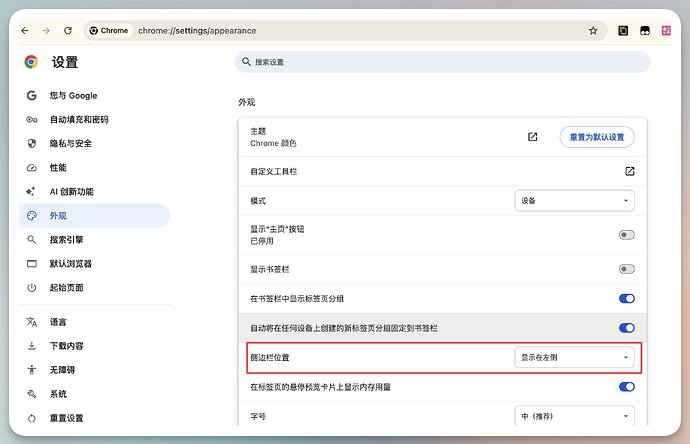Screen dimensions: 690x444
Task: Toggle 在书签栏中显示标签页分组 switch
Action: pos(627,298)
